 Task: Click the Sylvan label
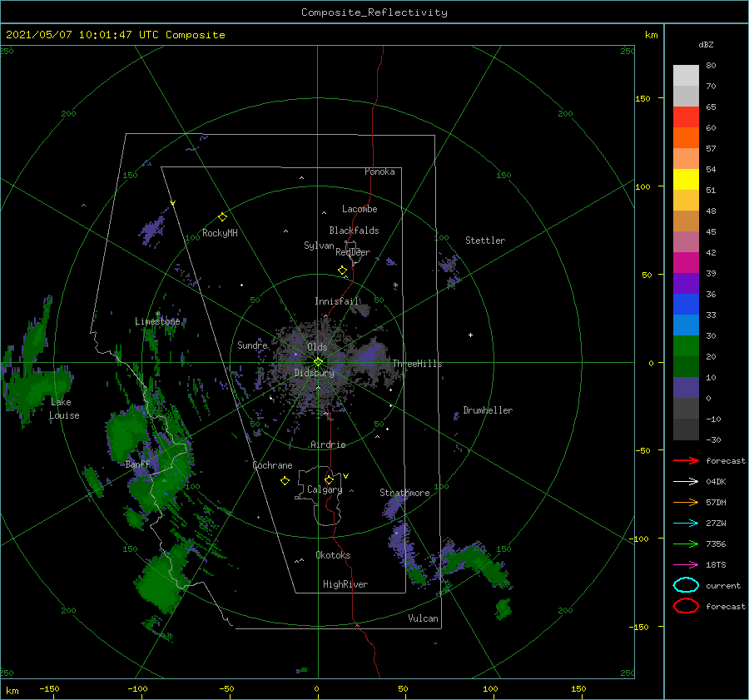(319, 246)
